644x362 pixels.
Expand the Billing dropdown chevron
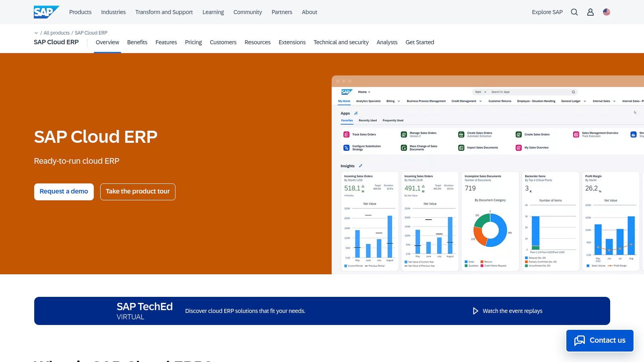[399, 101]
